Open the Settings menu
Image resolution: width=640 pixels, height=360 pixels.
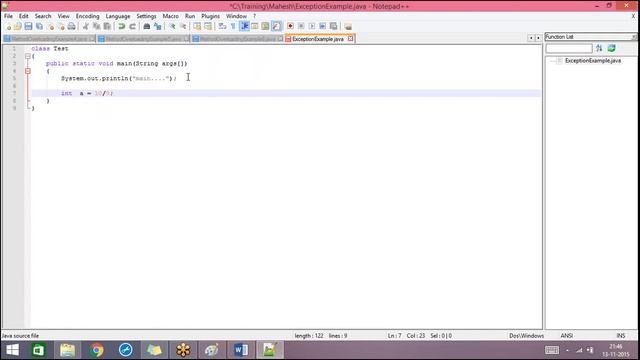coord(146,16)
